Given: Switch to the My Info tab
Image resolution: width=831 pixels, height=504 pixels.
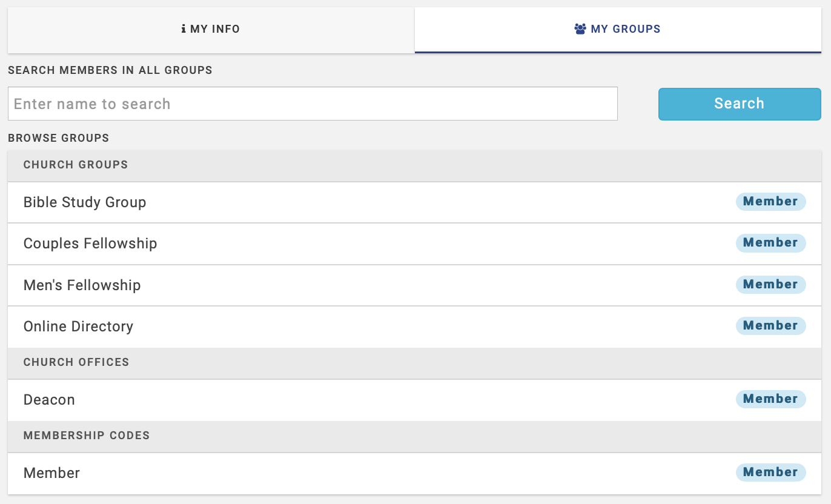Looking at the screenshot, I should pyautogui.click(x=211, y=29).
